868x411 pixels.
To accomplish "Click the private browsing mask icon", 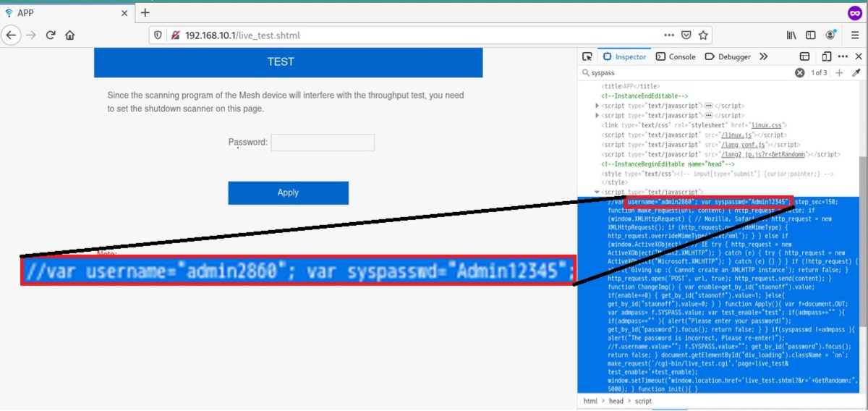I will click(x=855, y=12).
